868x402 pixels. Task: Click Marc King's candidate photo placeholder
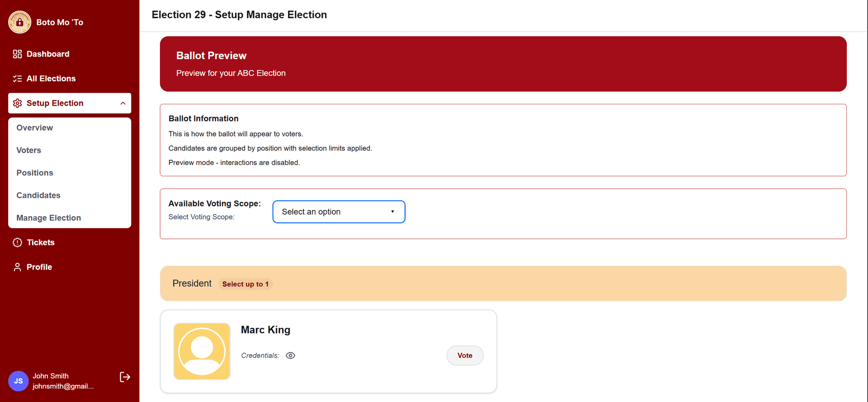coord(202,351)
